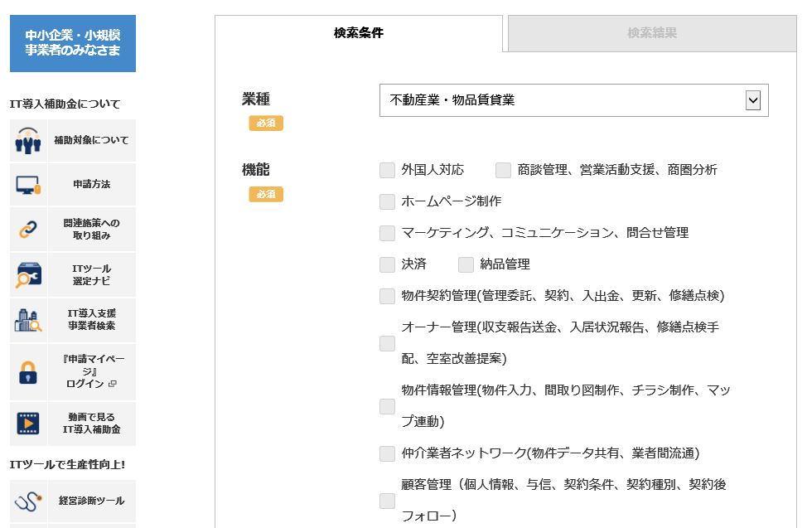Click the 業種 dropdown arrow button
Image resolution: width=812 pixels, height=528 pixels.
coord(753,100)
